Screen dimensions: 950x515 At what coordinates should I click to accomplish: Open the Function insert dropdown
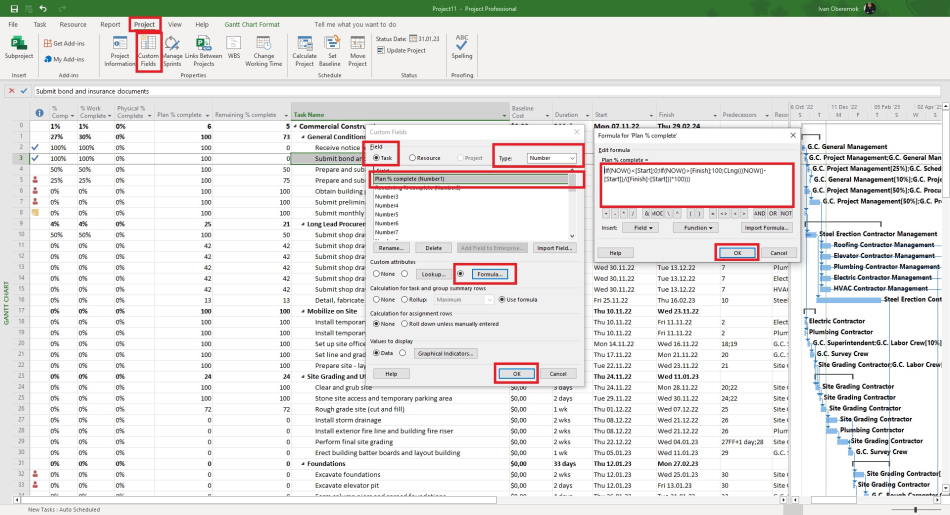pyautogui.click(x=696, y=228)
